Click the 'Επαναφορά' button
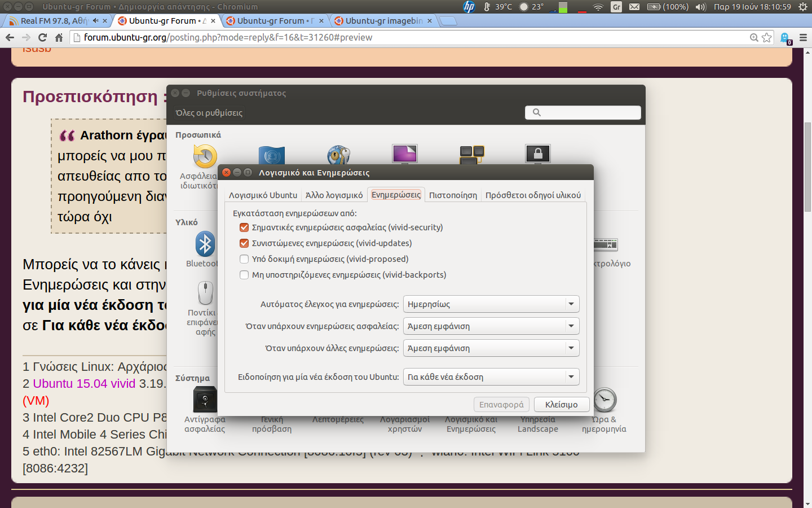 (x=501, y=404)
